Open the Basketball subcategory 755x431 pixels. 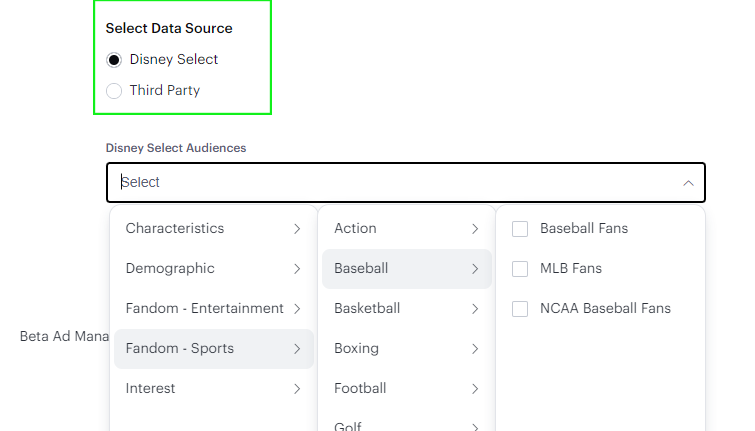tap(407, 309)
